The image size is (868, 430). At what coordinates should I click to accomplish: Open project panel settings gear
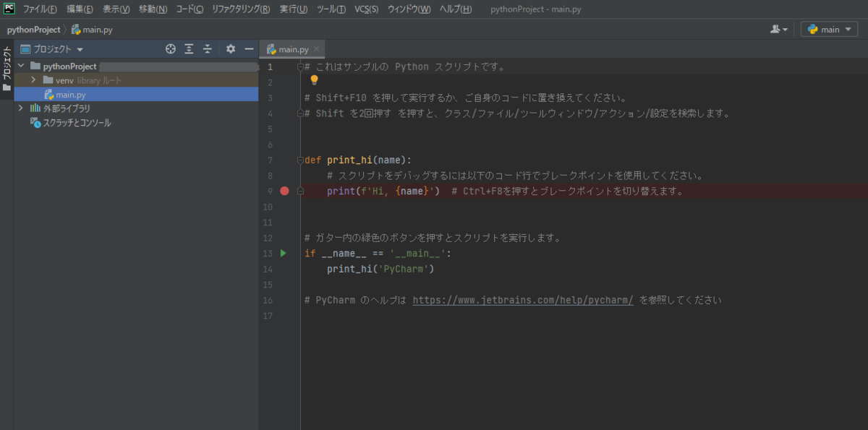(x=231, y=49)
